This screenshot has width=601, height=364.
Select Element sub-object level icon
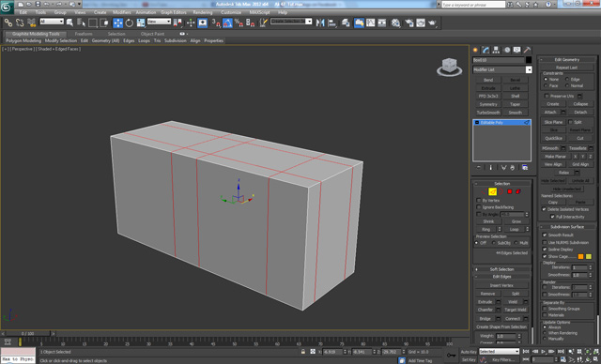click(x=518, y=191)
